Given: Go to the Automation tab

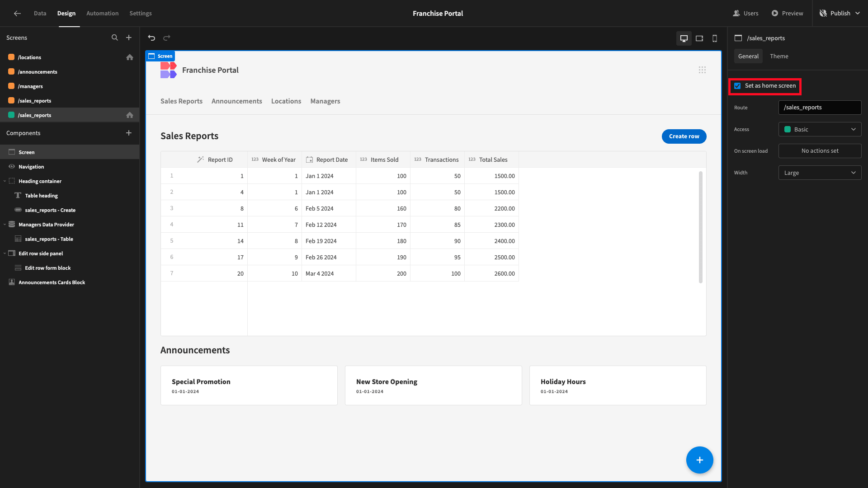Looking at the screenshot, I should pos(103,14).
